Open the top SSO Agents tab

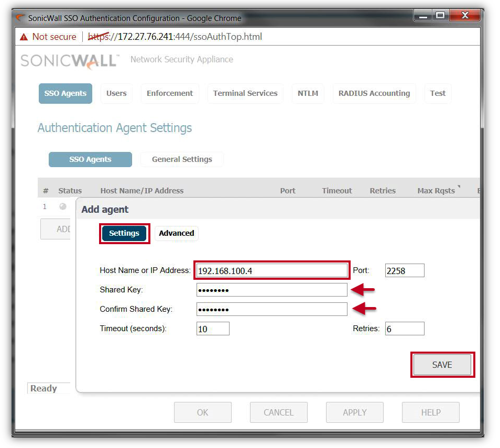click(66, 93)
